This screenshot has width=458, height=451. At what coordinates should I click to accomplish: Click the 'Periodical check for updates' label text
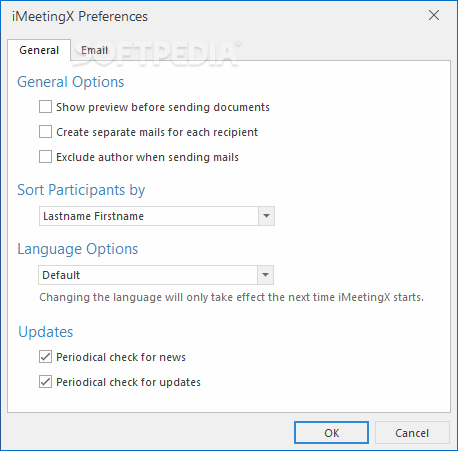coord(128,382)
